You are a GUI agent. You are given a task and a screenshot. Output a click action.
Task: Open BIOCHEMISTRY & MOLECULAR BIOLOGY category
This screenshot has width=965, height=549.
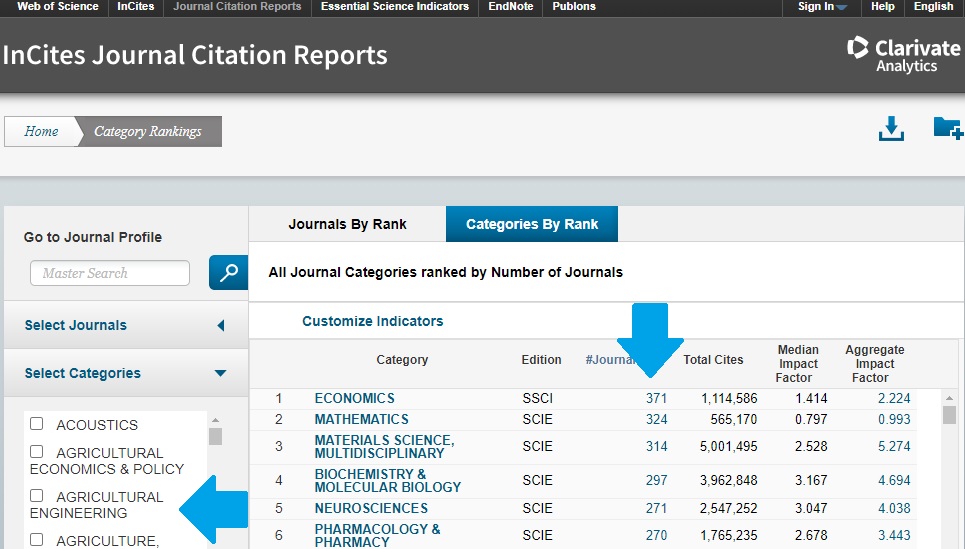[388, 480]
